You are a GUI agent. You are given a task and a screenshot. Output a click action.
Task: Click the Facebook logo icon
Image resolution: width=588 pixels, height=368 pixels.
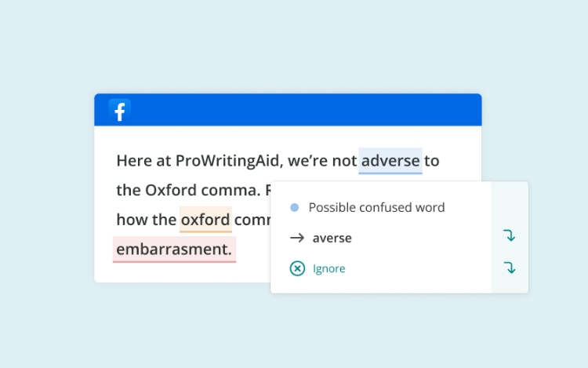[x=120, y=111]
